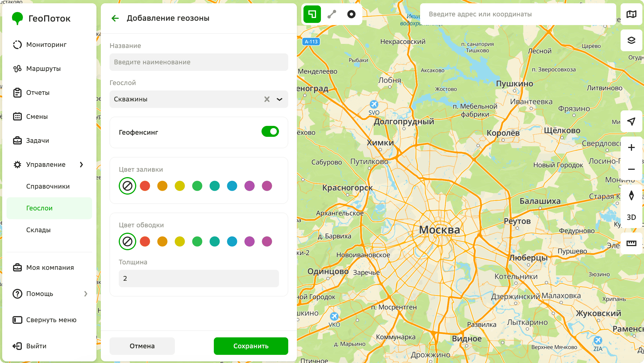Screen dimensions: 644x363
Task: Click the ГеоПоток logo
Action: point(41,19)
